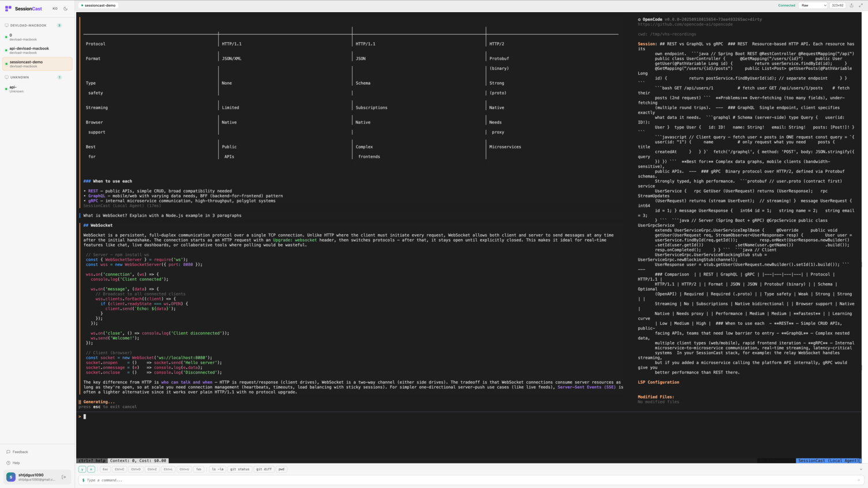Open session named 0
Image resolution: width=868 pixels, height=488 pixels.
[x=38, y=37]
